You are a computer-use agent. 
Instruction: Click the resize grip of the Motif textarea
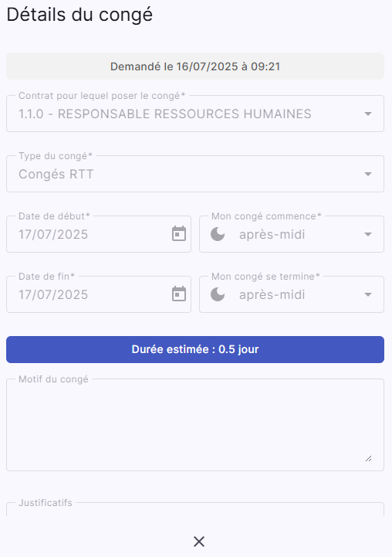[x=369, y=459]
